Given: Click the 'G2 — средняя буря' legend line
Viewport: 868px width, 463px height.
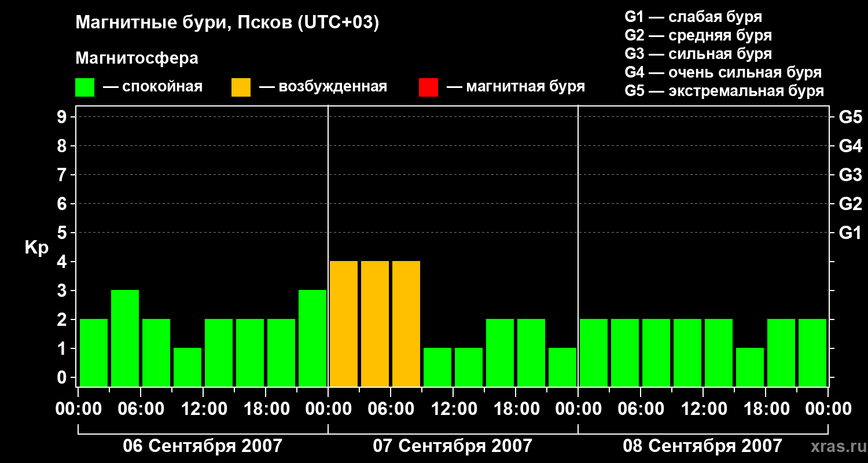Looking at the screenshot, I should (698, 35).
